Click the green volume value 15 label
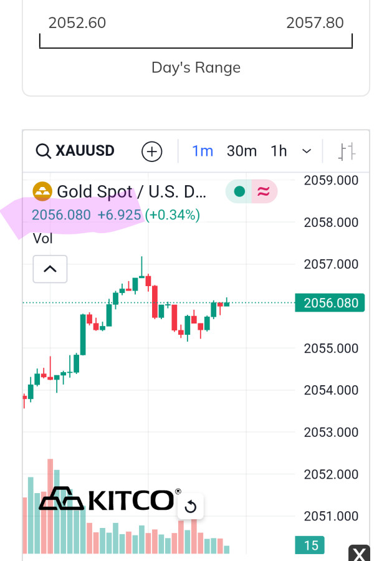The width and height of the screenshot is (392, 561). point(310,545)
